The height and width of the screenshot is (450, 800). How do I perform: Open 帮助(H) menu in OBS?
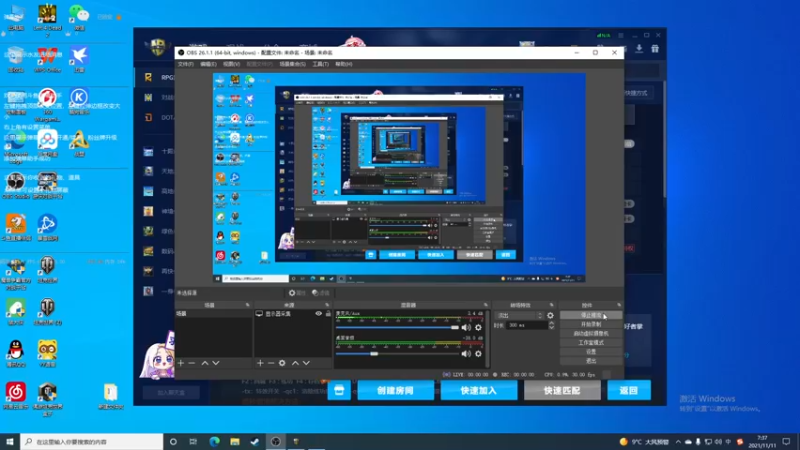pos(344,64)
